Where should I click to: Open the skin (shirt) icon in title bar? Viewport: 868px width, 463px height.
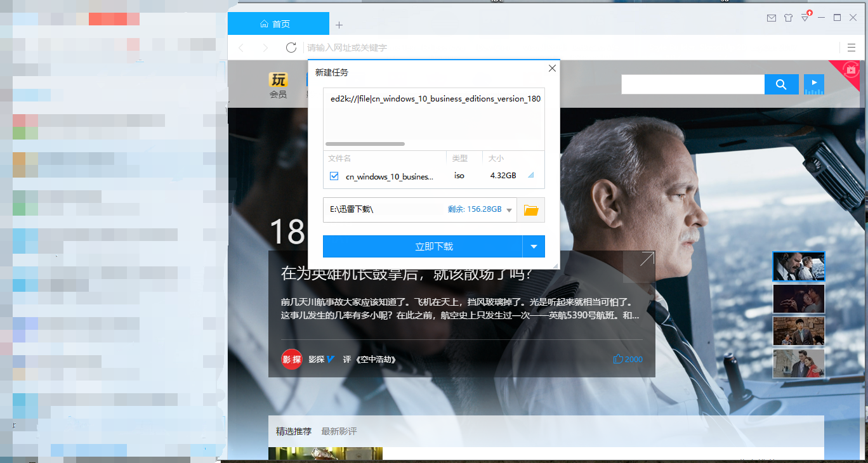[x=788, y=18]
